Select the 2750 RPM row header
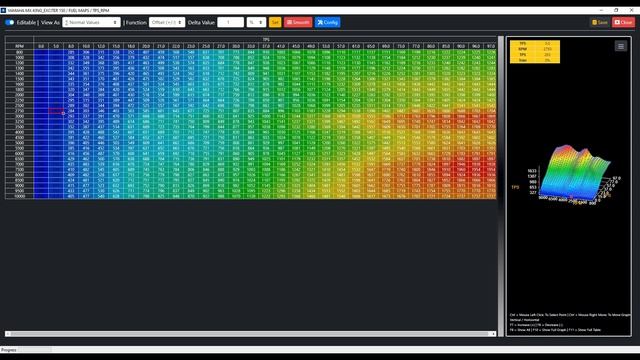Viewport: 640px width, 360px height. (19, 111)
